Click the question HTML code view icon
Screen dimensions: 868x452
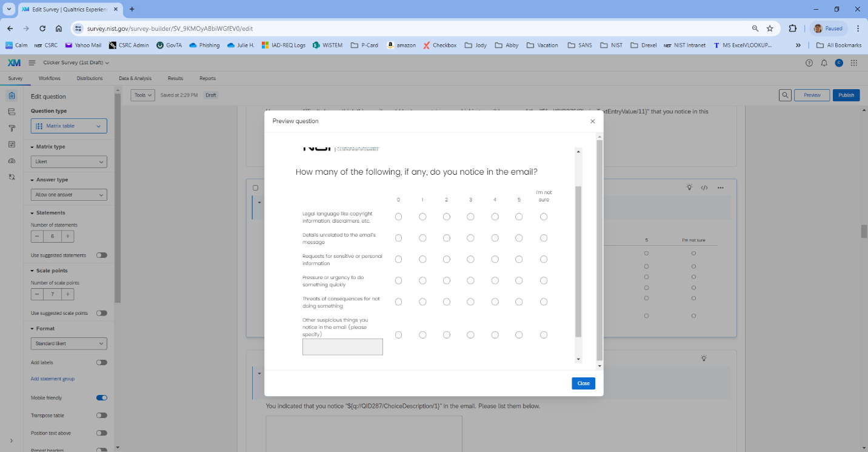[704, 188]
